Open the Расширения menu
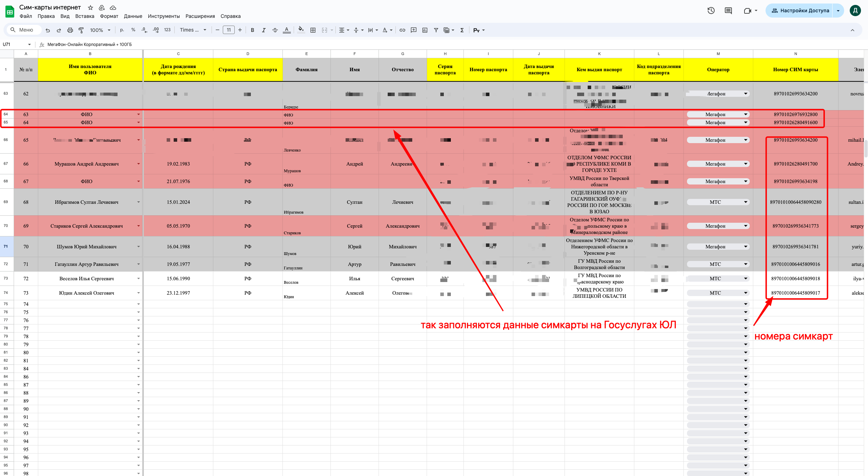Screen dimensions: 868x476 click(200, 16)
